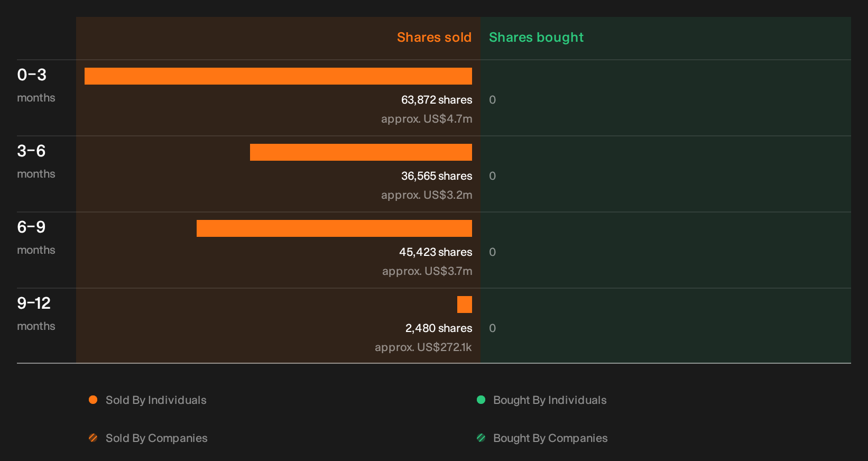Select the 0-3 months sold bar
Screen dimensions: 868x461
tap(278, 76)
